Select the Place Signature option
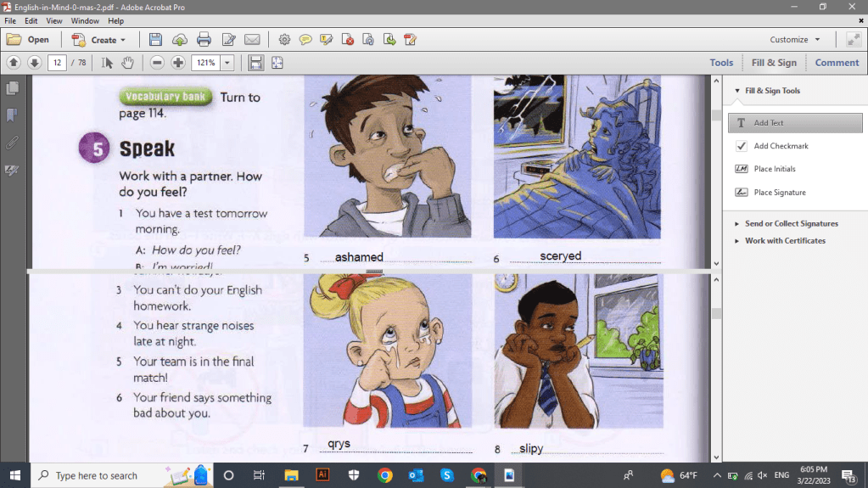 click(779, 193)
